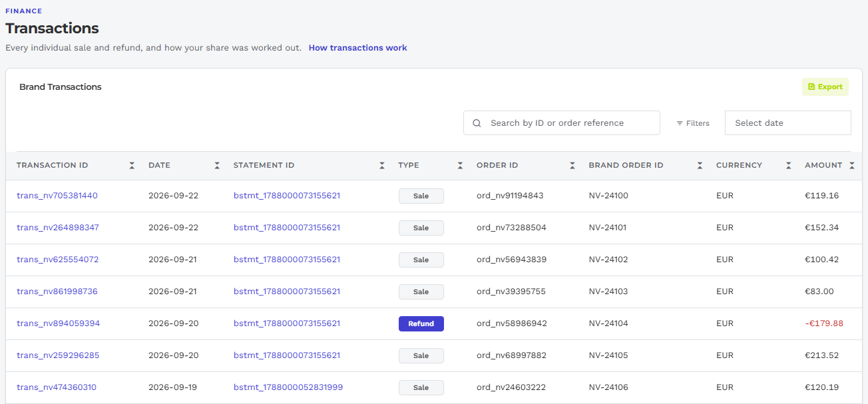Open statement link in NV-24101 row

point(287,228)
